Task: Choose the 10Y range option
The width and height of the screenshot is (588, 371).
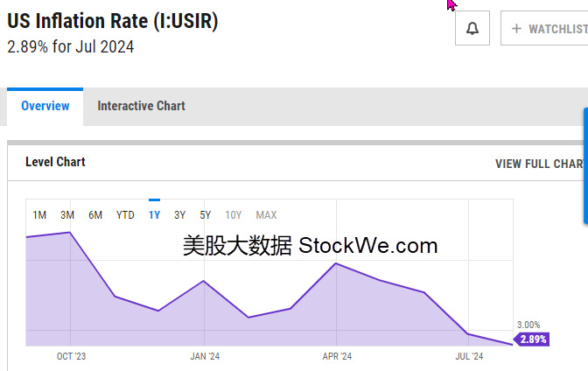Action: 234,215
